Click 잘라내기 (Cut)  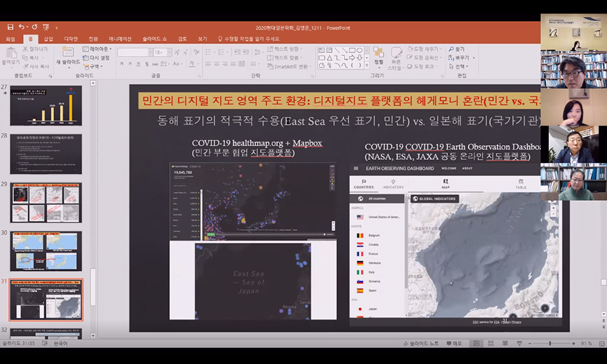coord(35,49)
